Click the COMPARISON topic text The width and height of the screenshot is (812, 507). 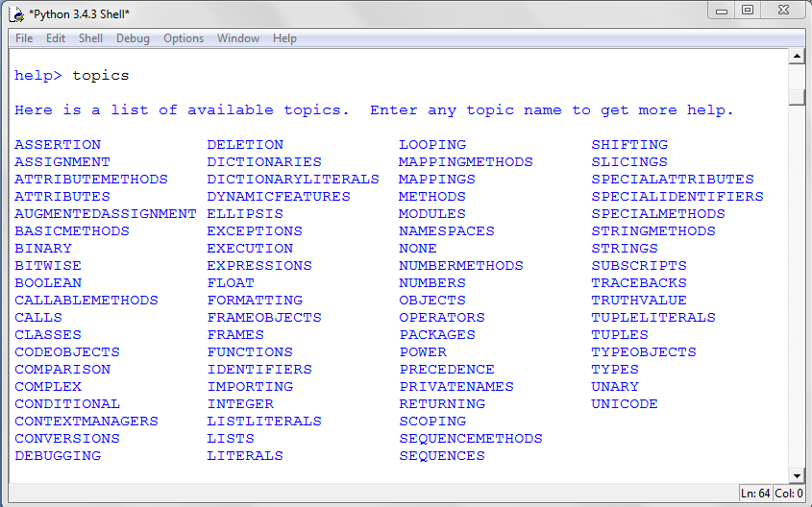[62, 370]
